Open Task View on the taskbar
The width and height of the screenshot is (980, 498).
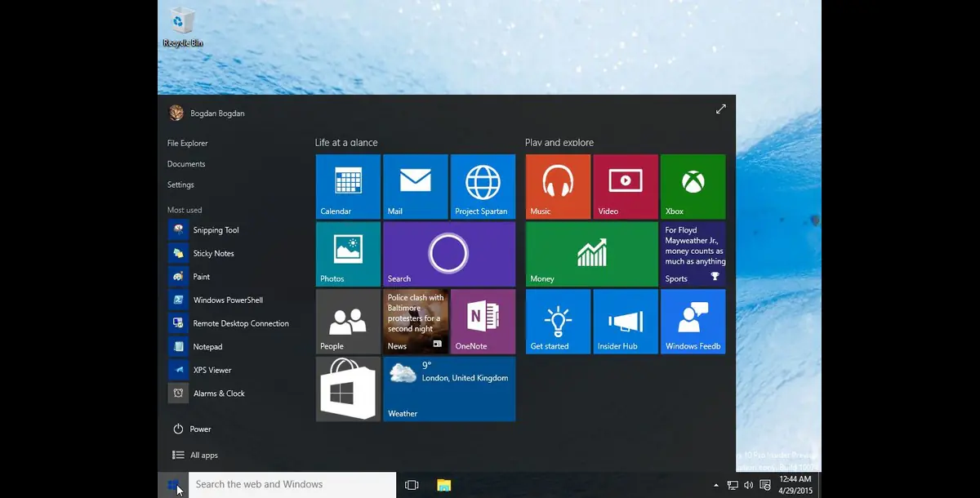click(411, 485)
